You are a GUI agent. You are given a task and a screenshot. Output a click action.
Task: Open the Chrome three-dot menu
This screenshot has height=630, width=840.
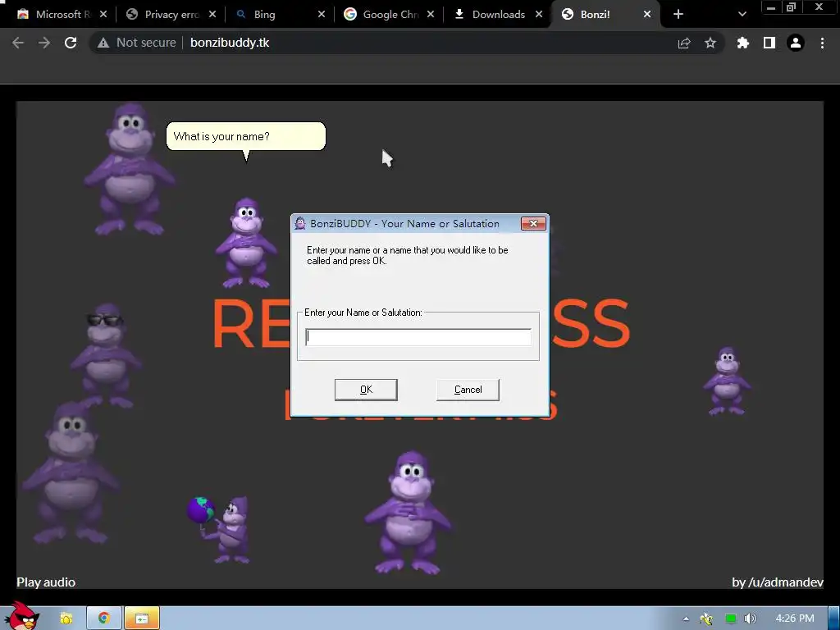coord(822,43)
